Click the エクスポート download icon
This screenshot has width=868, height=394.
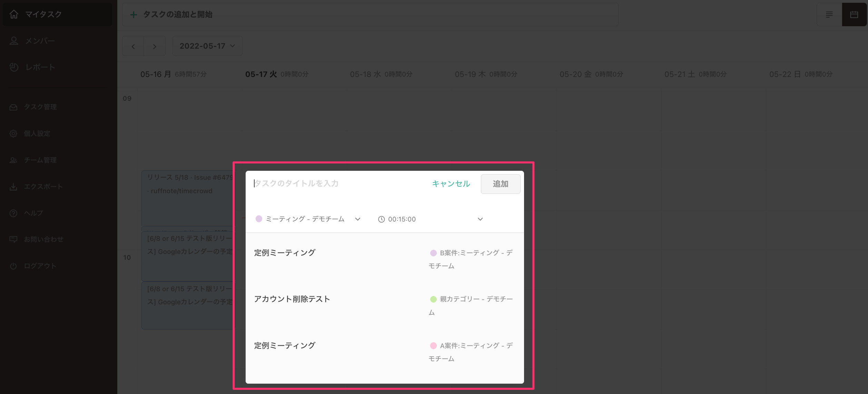pyautogui.click(x=13, y=187)
